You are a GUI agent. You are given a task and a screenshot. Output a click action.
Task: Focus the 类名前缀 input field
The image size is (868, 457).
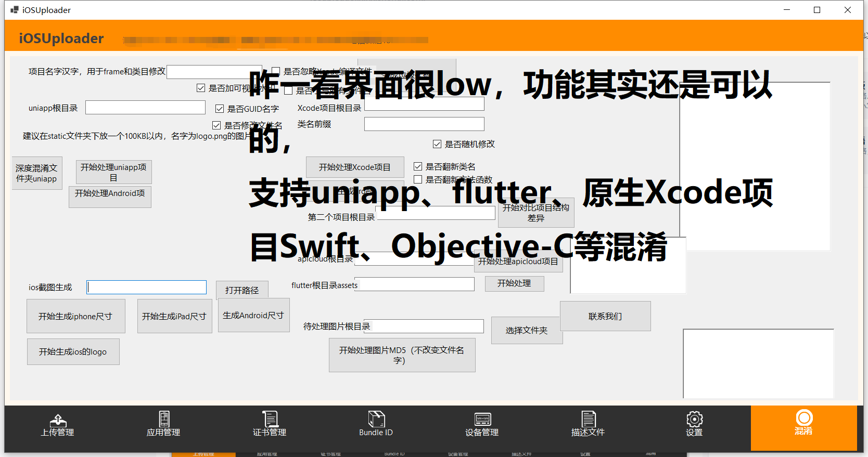click(x=424, y=124)
